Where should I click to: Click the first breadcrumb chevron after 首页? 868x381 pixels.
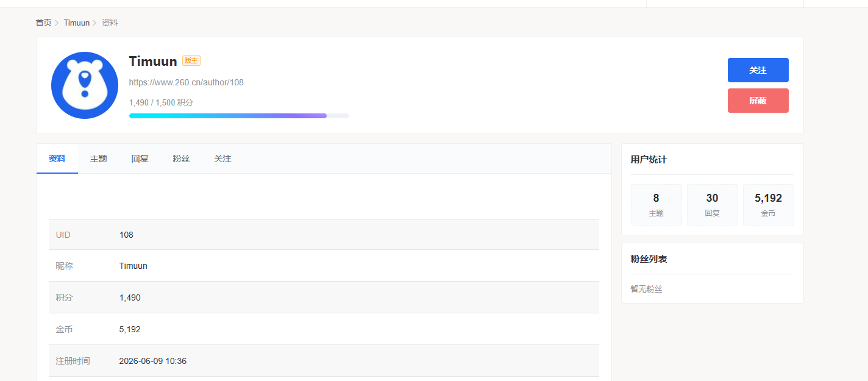click(x=57, y=23)
